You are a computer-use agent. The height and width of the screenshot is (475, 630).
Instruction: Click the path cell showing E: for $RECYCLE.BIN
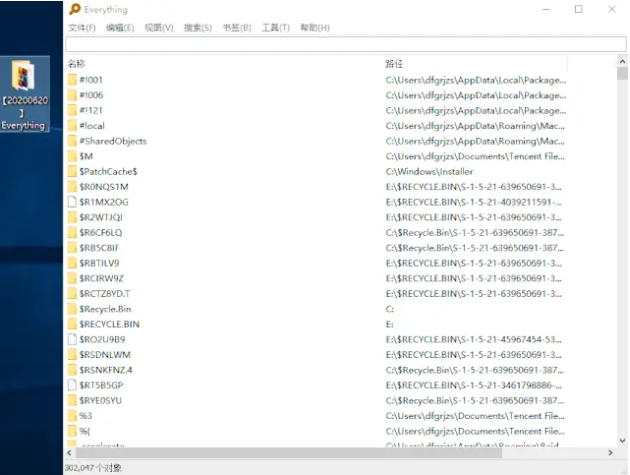(389, 324)
